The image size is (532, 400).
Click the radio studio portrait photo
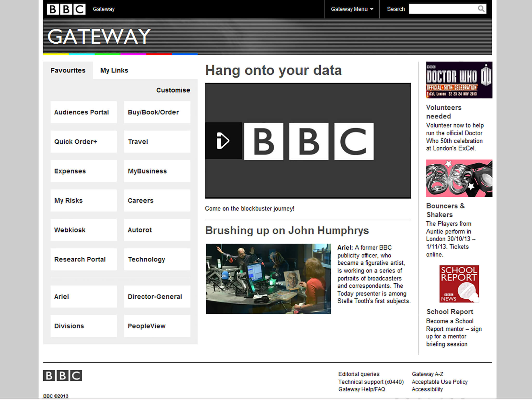268,279
